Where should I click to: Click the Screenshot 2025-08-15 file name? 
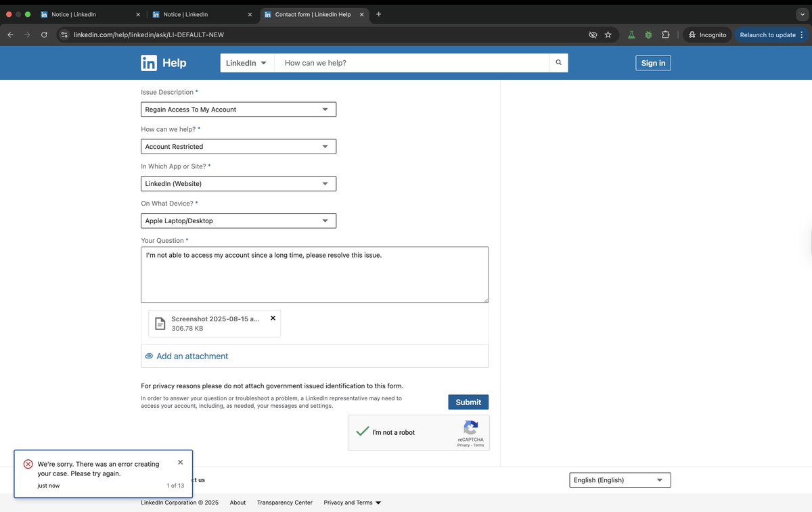[215, 319]
